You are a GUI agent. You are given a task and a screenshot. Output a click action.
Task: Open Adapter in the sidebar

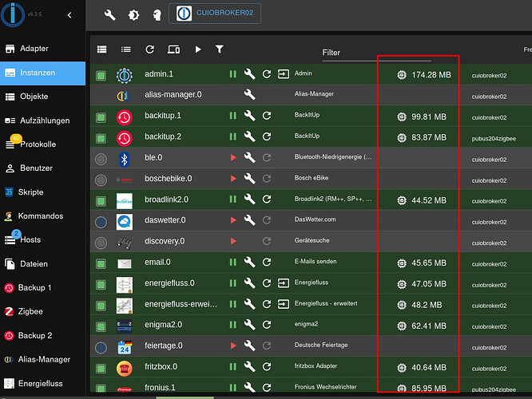click(43, 49)
